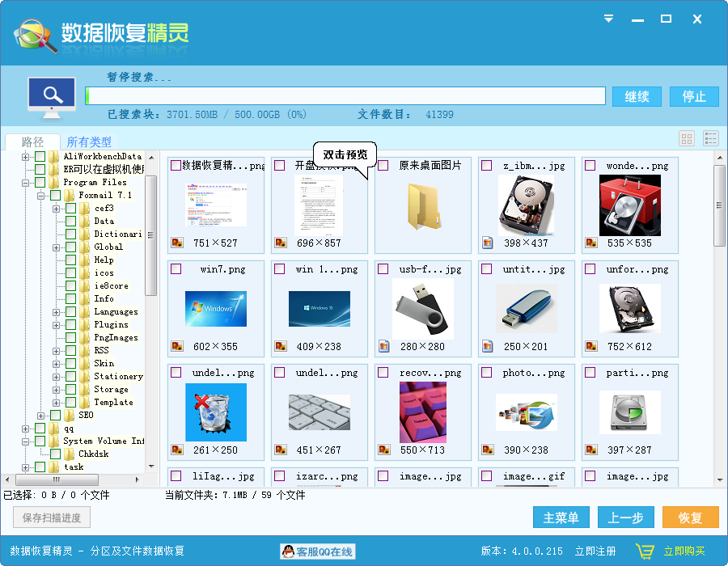
Task: Select the black USB flash drive thumbnail
Action: pyautogui.click(x=422, y=309)
